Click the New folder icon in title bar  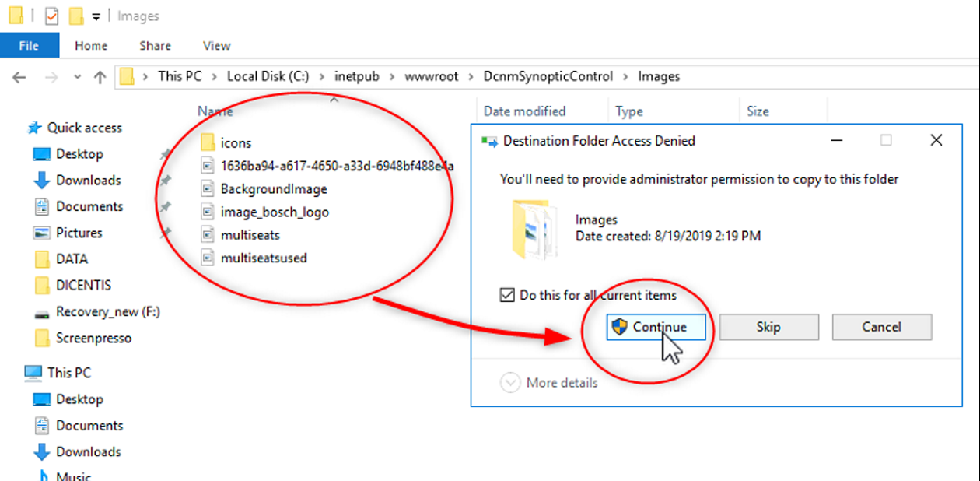tap(75, 16)
